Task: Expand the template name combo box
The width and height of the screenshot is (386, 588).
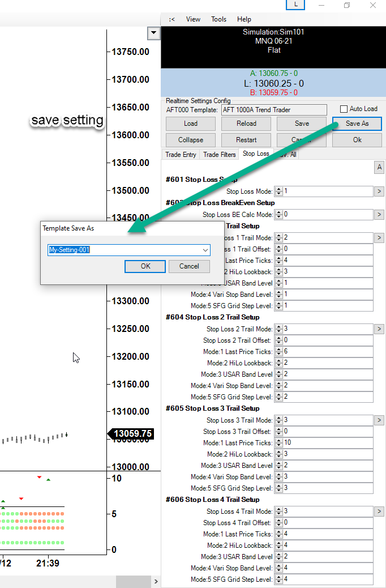Action: coord(205,250)
